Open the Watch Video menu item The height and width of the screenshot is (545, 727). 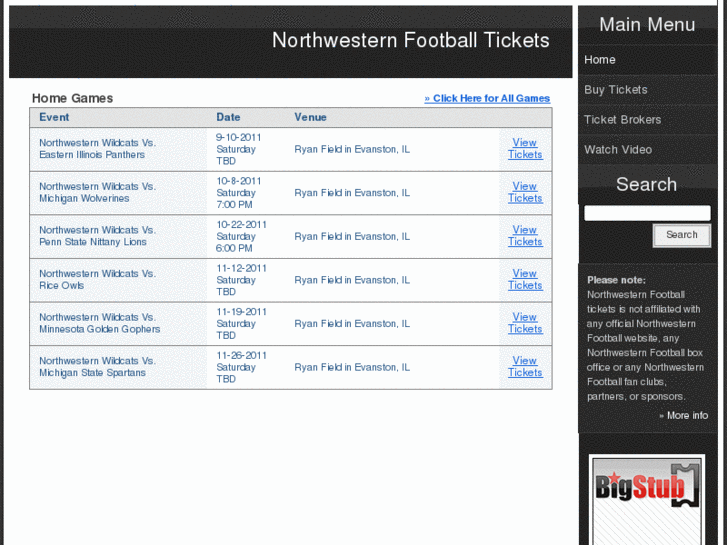click(x=617, y=150)
